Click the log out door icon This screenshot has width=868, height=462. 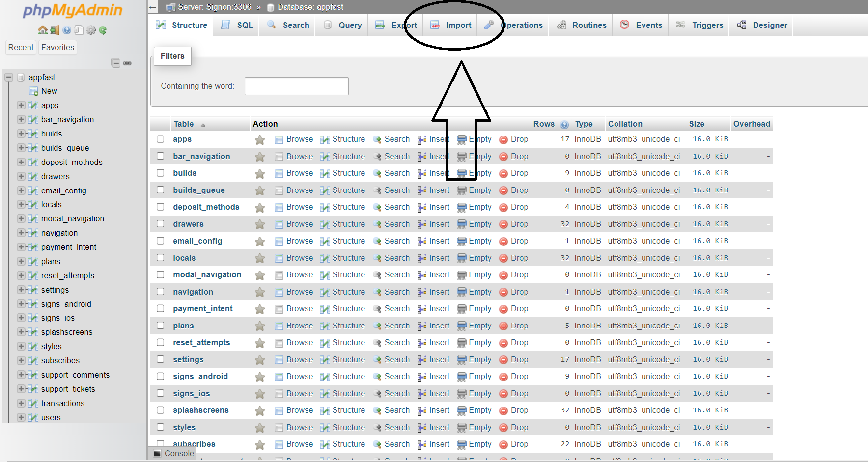pyautogui.click(x=55, y=30)
